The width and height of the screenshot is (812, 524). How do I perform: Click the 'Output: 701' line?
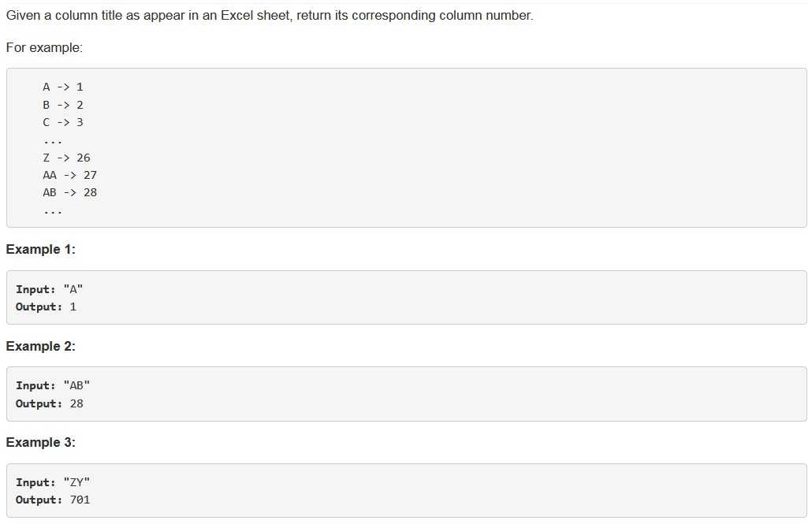coord(53,500)
